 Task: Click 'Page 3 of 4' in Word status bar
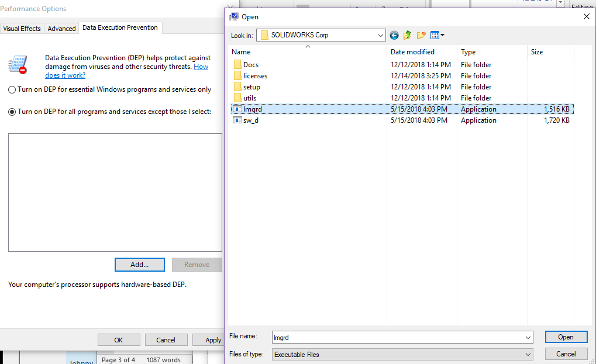point(118,360)
